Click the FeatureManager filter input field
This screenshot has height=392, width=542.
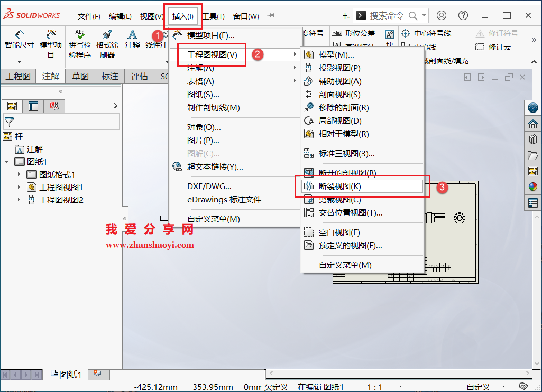tap(63, 122)
